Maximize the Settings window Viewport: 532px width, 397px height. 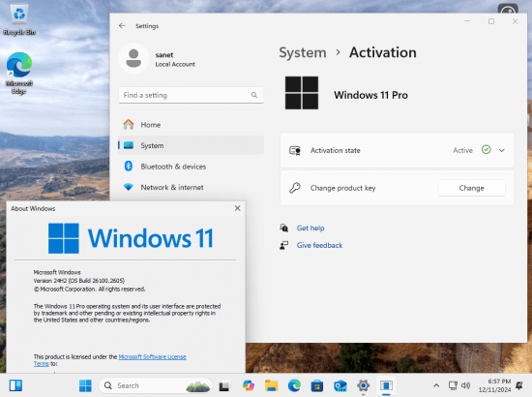(491, 21)
